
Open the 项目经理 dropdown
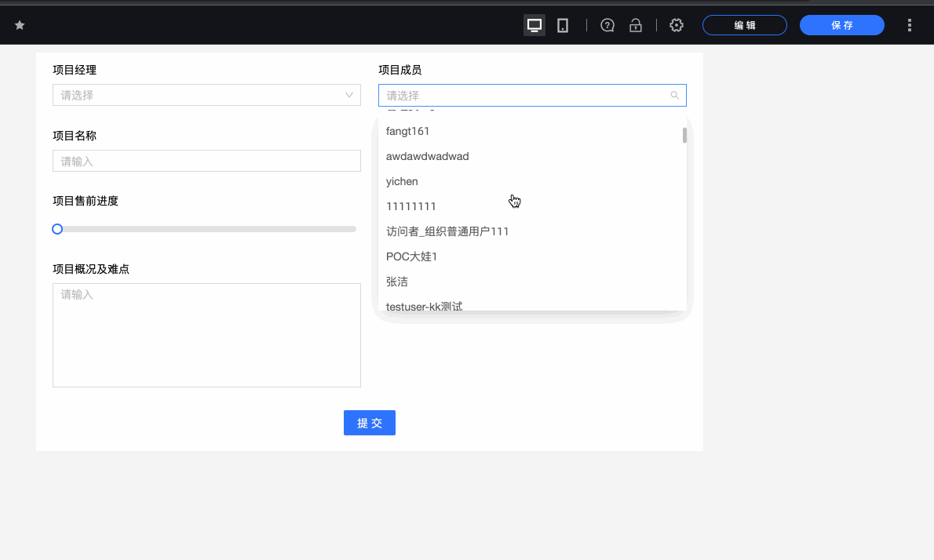click(x=206, y=95)
